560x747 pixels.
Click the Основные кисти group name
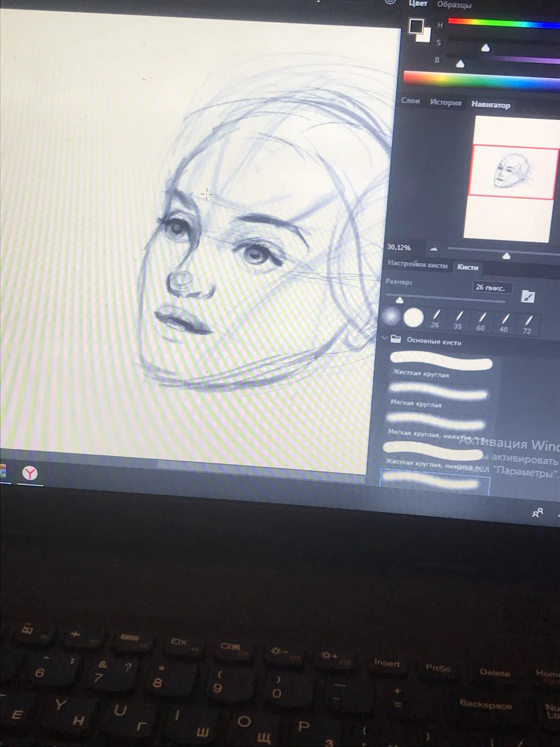click(x=434, y=341)
